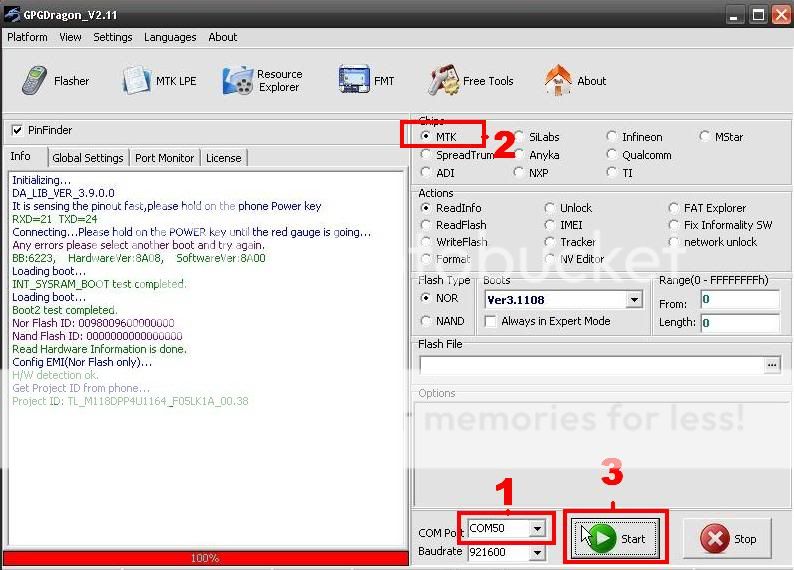Open the Platform menu

click(27, 37)
